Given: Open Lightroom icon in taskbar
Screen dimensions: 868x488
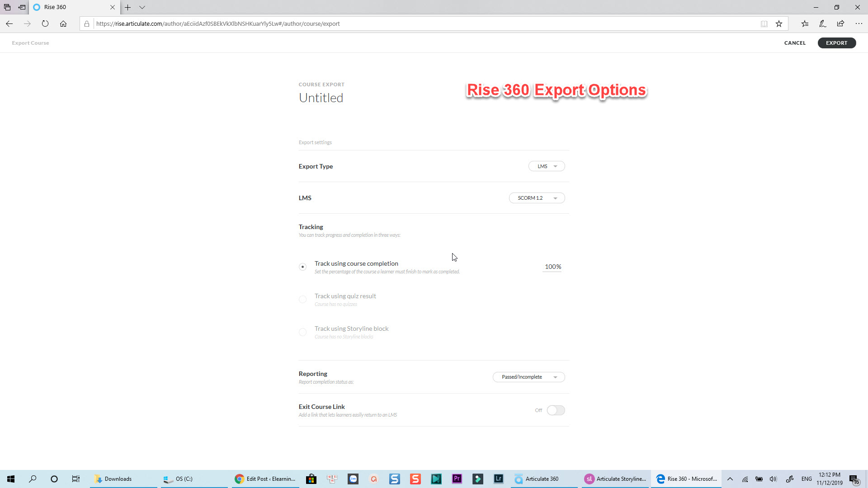Looking at the screenshot, I should pyautogui.click(x=498, y=479).
